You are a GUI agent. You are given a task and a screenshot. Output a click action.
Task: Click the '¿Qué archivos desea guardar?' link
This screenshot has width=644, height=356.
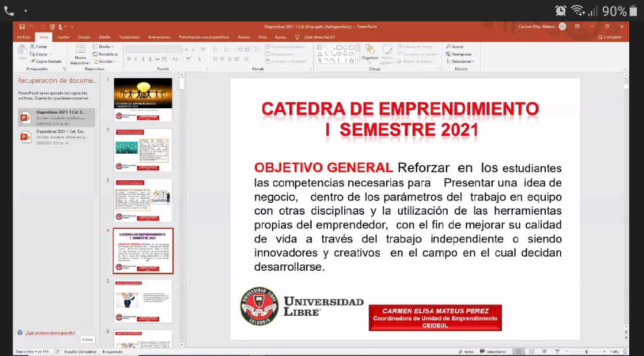50,333
